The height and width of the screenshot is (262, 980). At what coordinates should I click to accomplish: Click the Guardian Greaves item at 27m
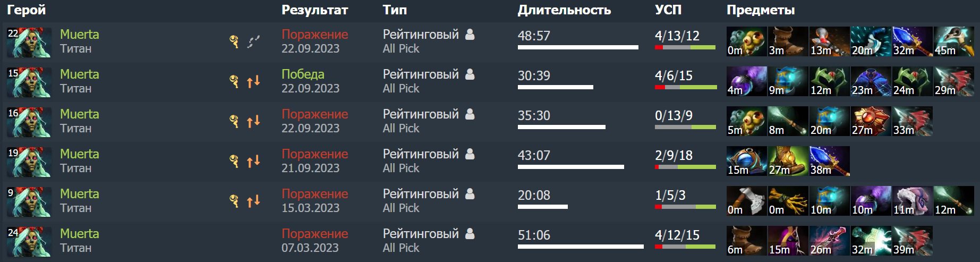click(788, 161)
